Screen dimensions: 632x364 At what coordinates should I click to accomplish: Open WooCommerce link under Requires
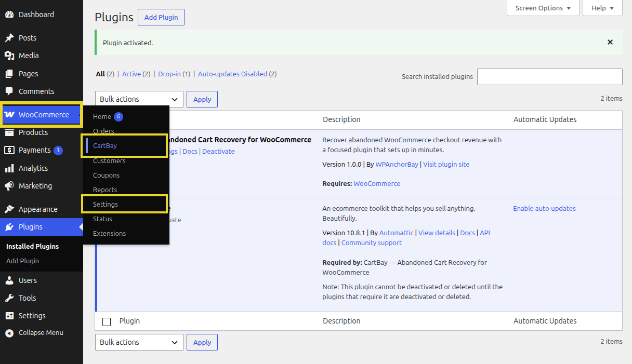click(x=377, y=184)
